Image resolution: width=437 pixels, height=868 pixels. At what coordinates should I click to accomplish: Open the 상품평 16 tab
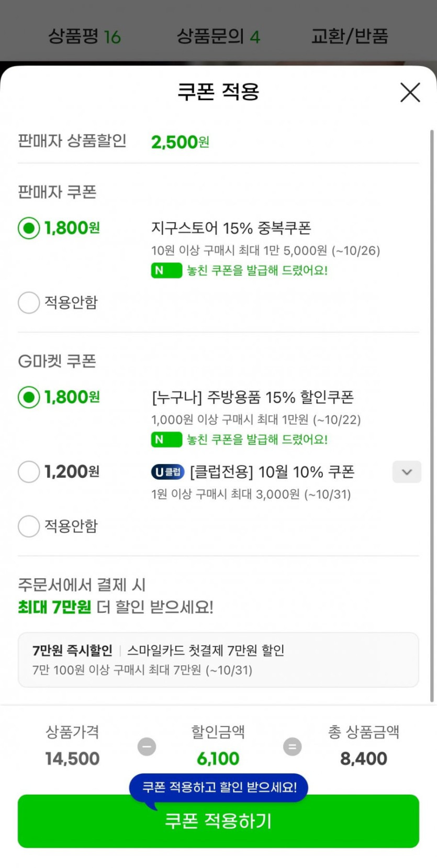[84, 36]
